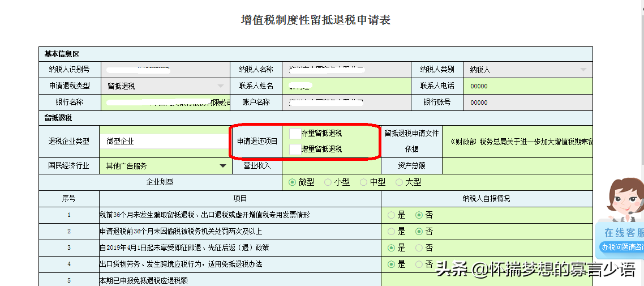Click the 营业收入 input field
The image size is (644, 286).
331,166
